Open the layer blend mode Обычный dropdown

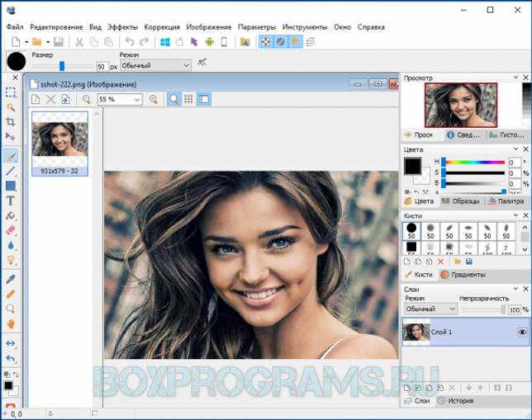click(x=430, y=309)
